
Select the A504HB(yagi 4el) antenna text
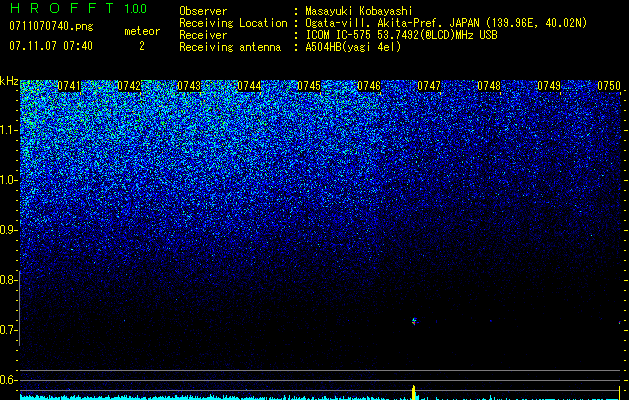(x=353, y=47)
